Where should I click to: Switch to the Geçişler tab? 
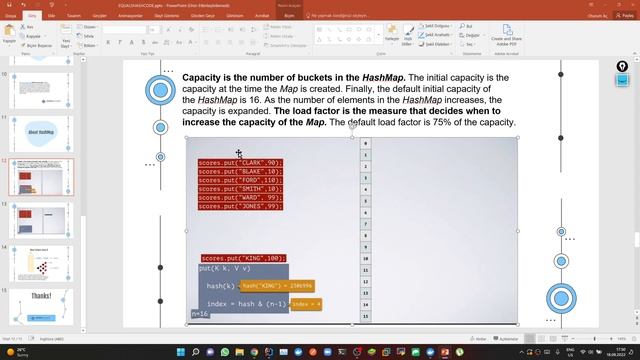click(100, 16)
